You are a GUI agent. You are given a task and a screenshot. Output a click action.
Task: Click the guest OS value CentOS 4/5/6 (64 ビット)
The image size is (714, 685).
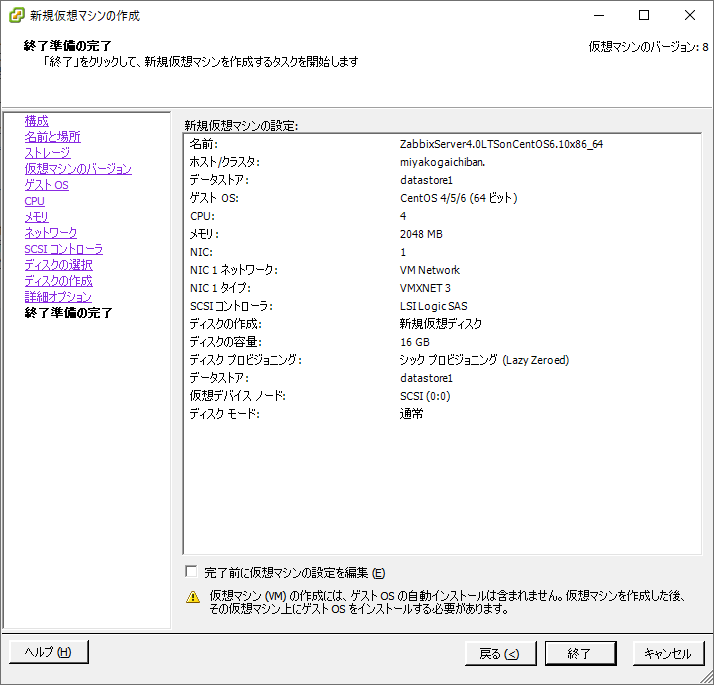pyautogui.click(x=459, y=198)
